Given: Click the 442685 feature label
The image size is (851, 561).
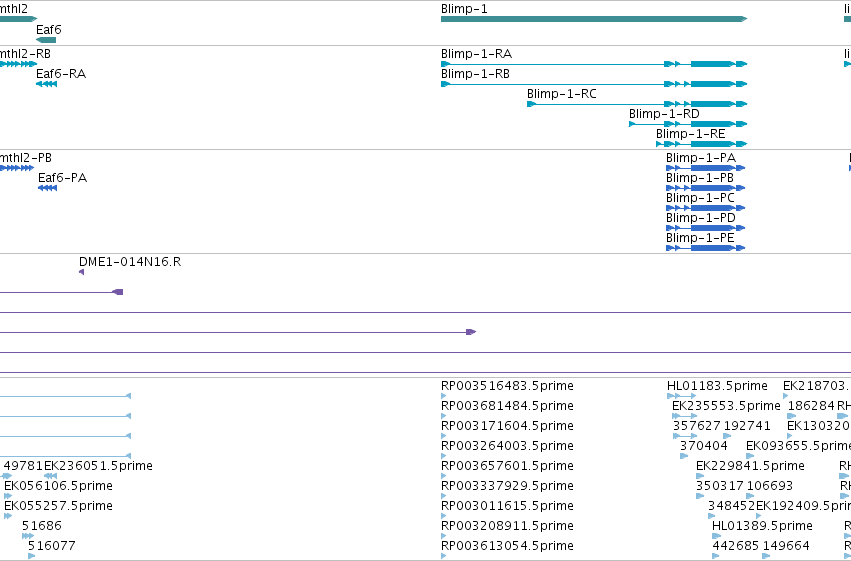Looking at the screenshot, I should 735,546.
